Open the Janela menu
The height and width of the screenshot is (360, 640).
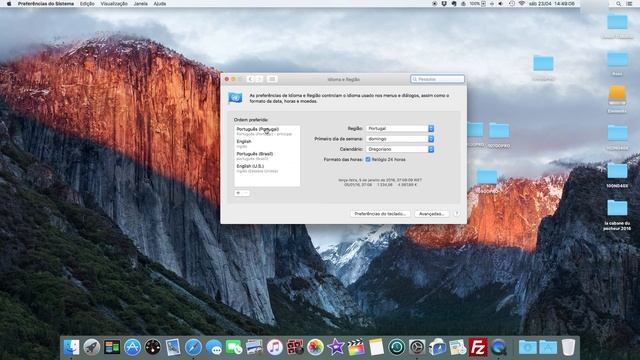(x=140, y=4)
